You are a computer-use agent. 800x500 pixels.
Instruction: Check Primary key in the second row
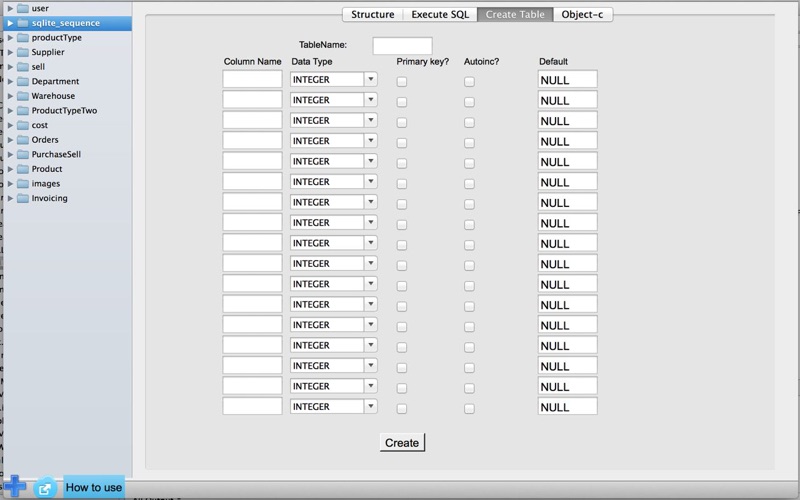[x=402, y=102]
